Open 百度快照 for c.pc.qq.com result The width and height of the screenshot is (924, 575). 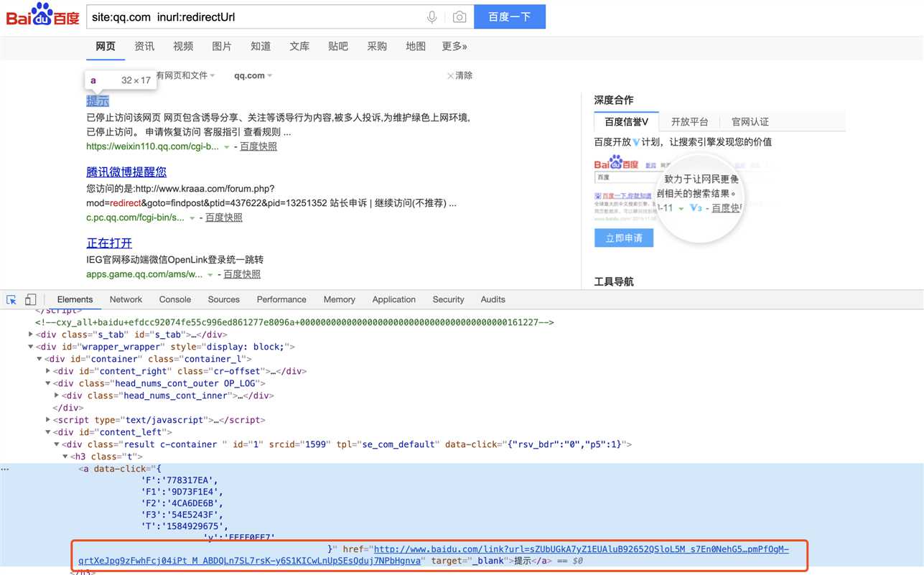pyautogui.click(x=224, y=218)
